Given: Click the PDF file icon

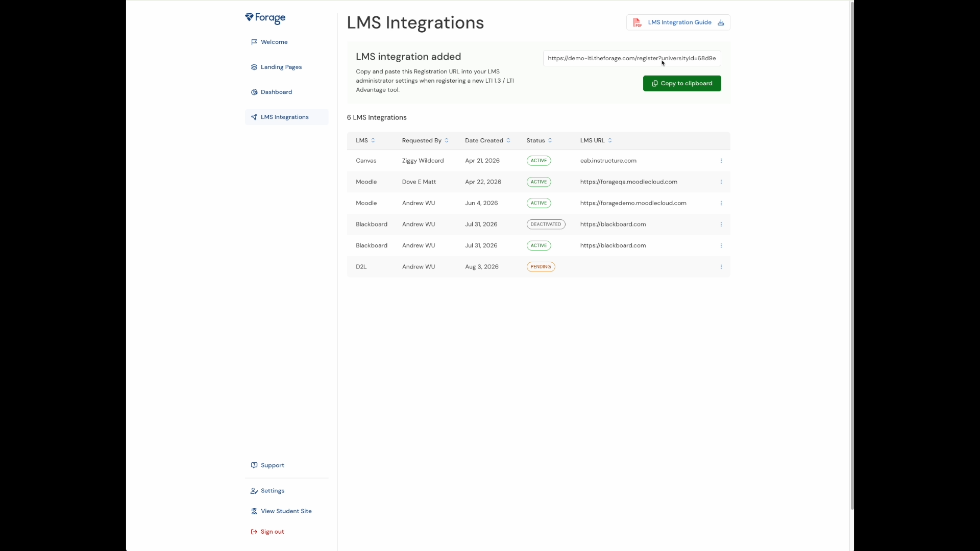Looking at the screenshot, I should [637, 22].
